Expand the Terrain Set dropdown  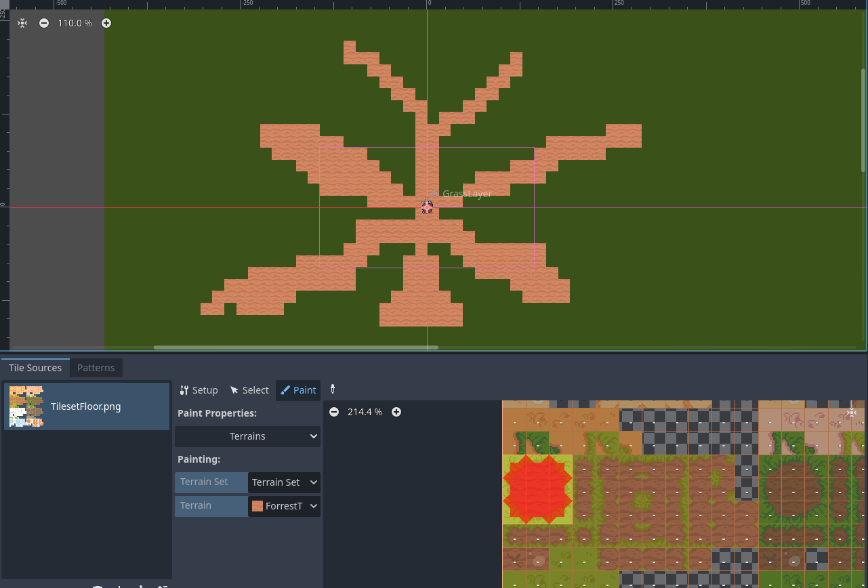(x=284, y=482)
